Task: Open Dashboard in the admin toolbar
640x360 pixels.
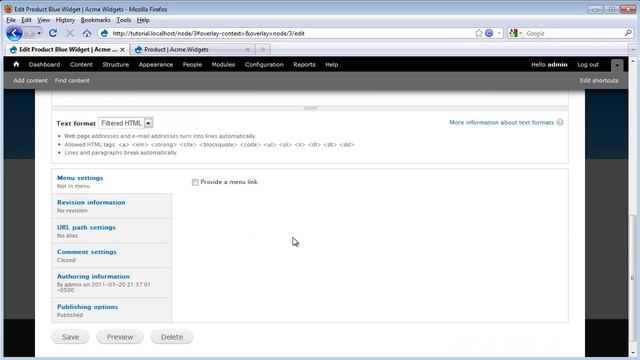Action: pos(44,64)
